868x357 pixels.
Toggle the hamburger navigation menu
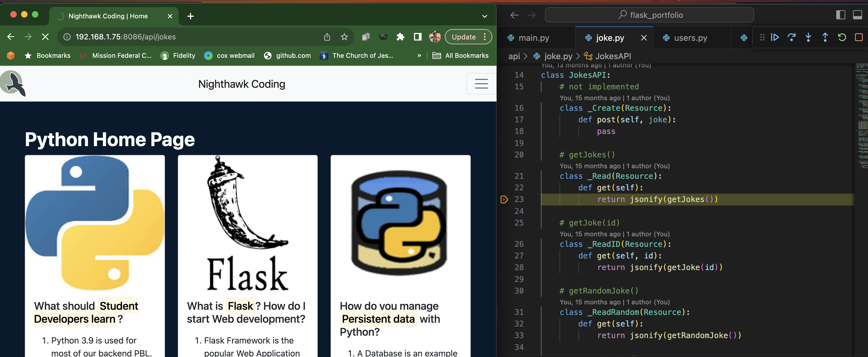[481, 84]
